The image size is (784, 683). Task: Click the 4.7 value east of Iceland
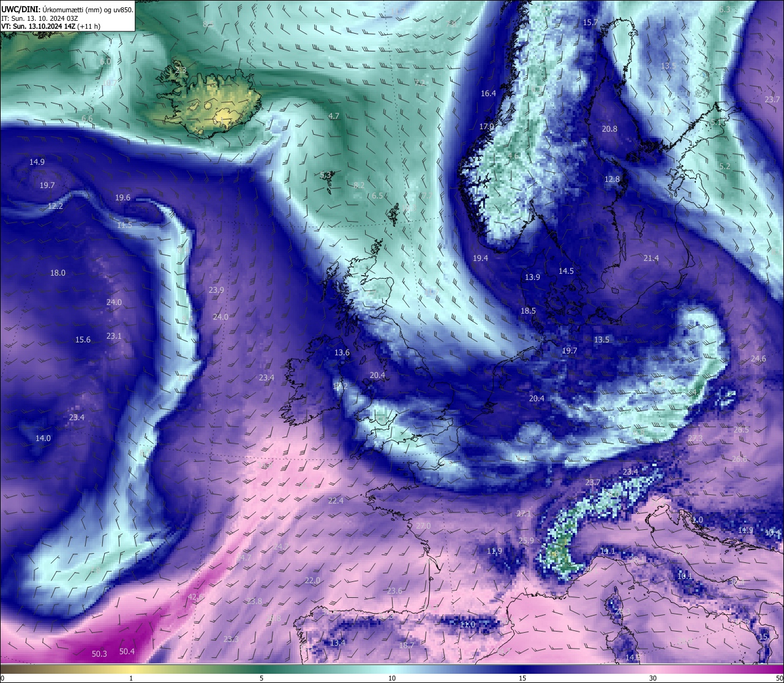(x=334, y=116)
